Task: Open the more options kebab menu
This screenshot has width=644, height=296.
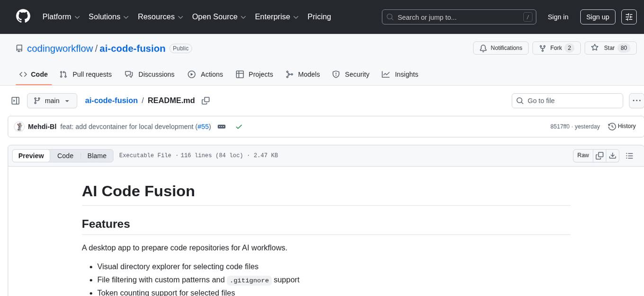Action: pos(636,100)
